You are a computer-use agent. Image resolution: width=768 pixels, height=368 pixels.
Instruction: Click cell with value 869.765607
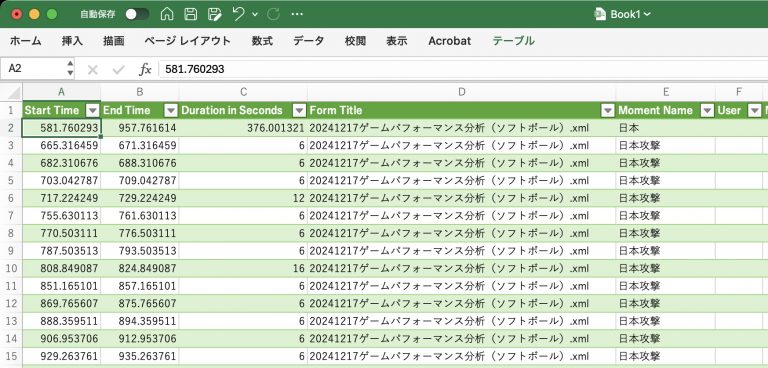61,304
